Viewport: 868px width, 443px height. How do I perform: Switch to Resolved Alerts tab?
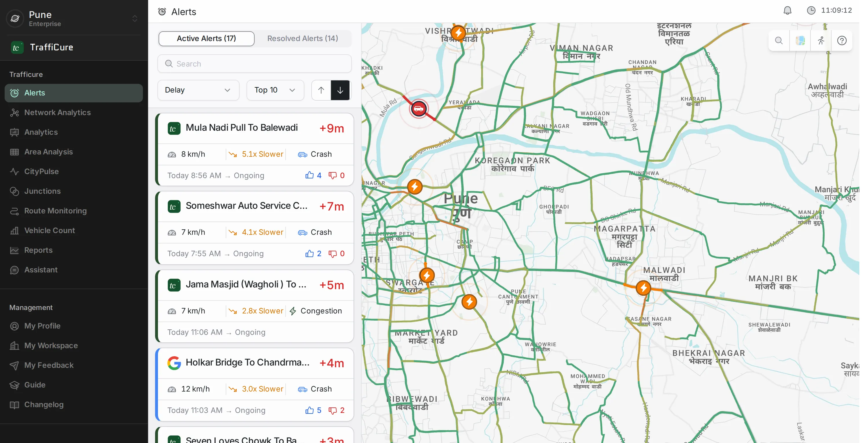point(303,38)
